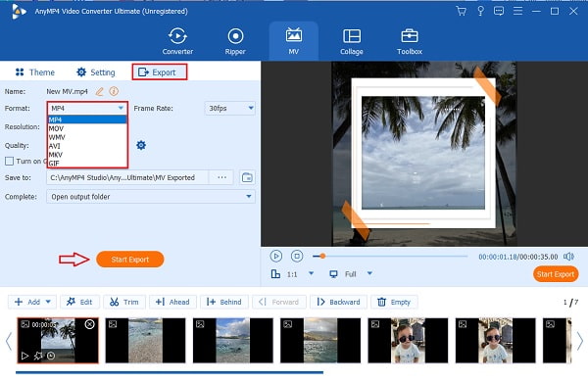
Task: Open the Collage module
Action: coord(352,41)
